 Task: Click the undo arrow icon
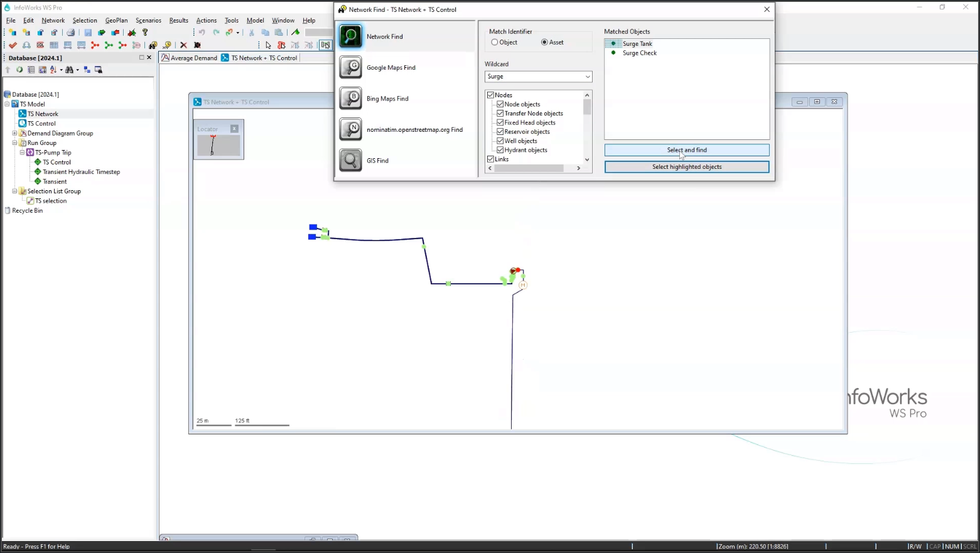[202, 33]
